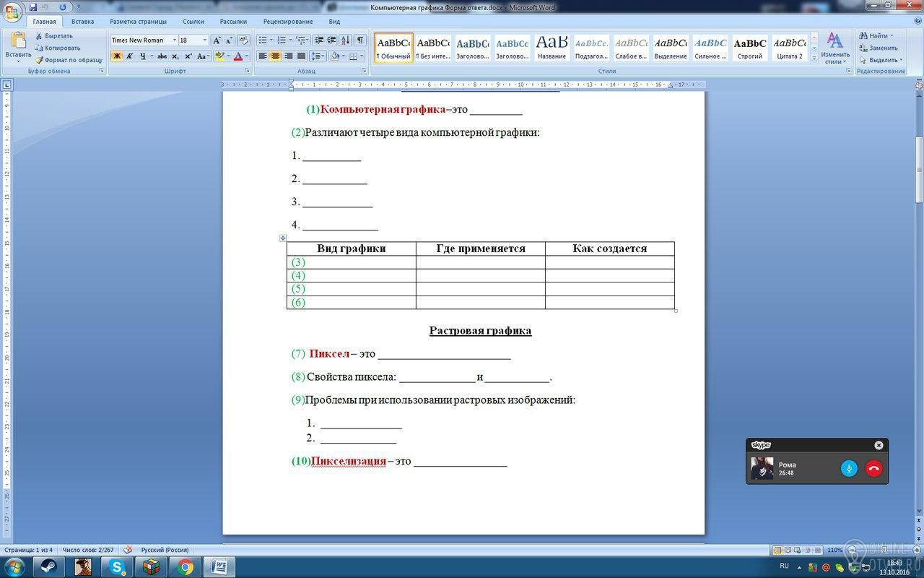Image resolution: width=924 pixels, height=578 pixels.
Task: Close the Skype call popup
Action: (x=879, y=445)
